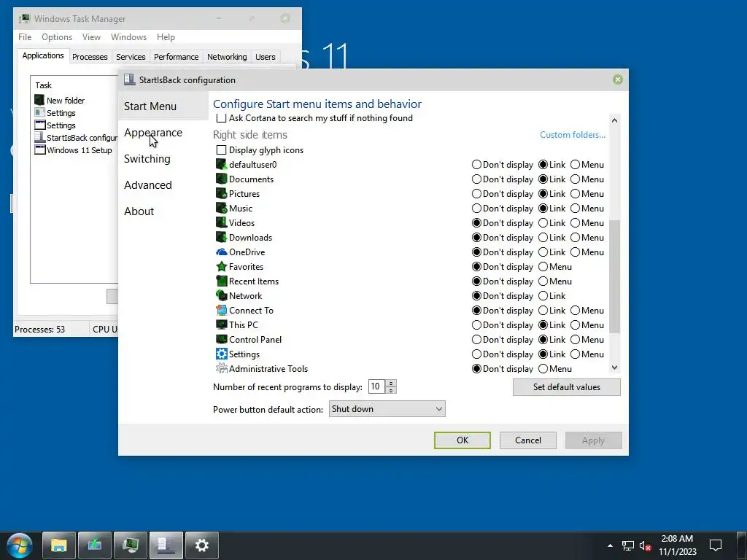Screen dimensions: 747x560
Task: Click the Connect To icon
Action: point(221,311)
